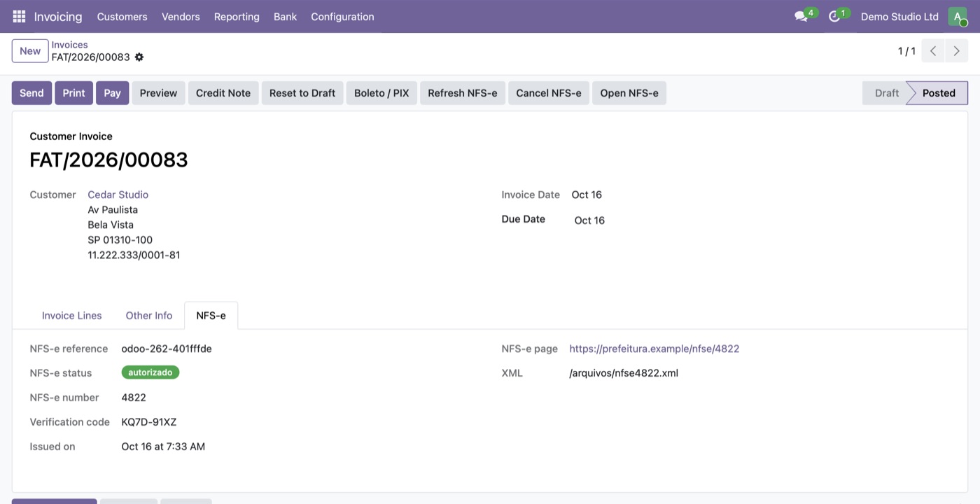
Task: Click the Pay button
Action: pos(113,93)
